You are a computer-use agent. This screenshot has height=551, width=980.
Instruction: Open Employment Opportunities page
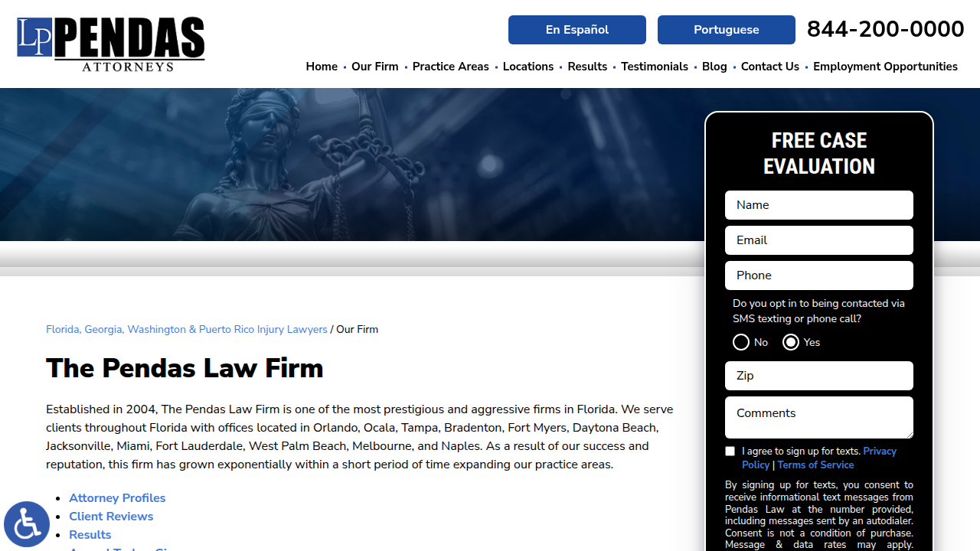[885, 67]
